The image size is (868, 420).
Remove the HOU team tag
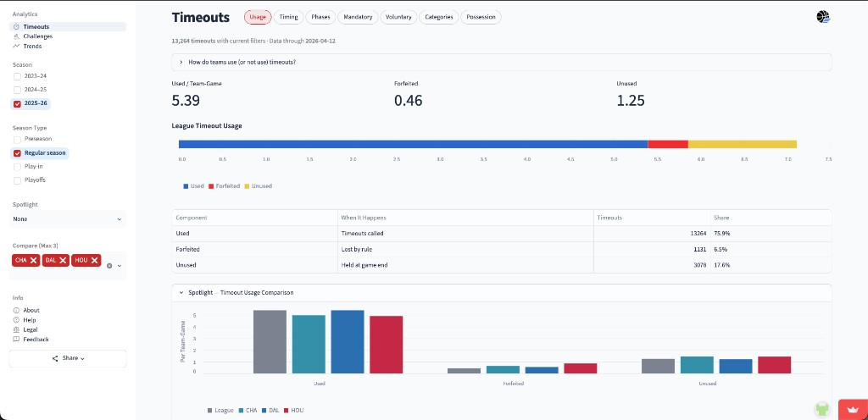pyautogui.click(x=95, y=260)
